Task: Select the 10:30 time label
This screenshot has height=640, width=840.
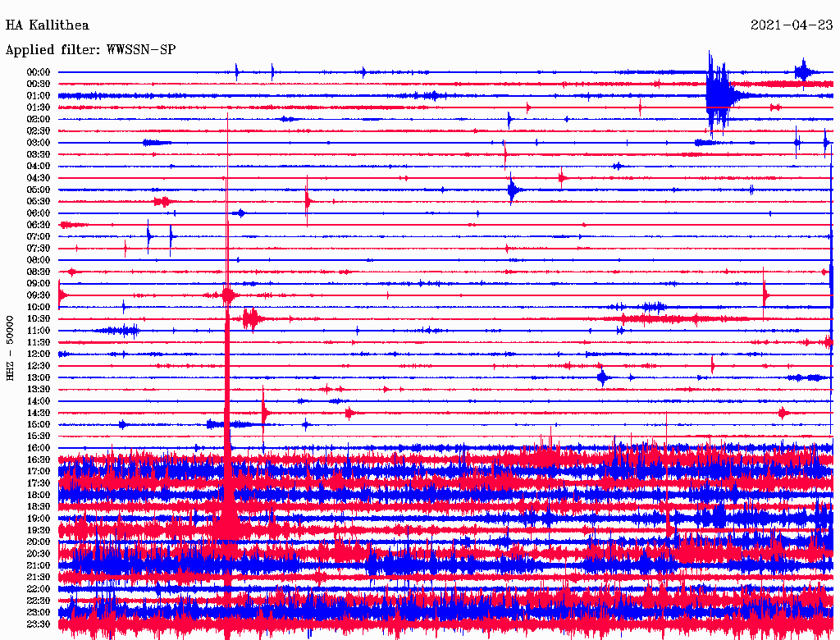Action: (39, 319)
